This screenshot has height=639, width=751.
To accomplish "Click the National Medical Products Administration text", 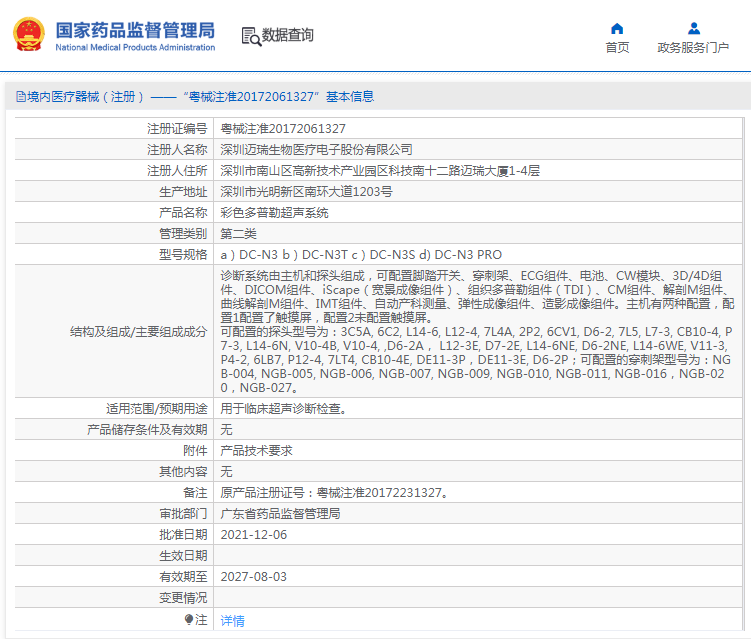I will pos(134,47).
